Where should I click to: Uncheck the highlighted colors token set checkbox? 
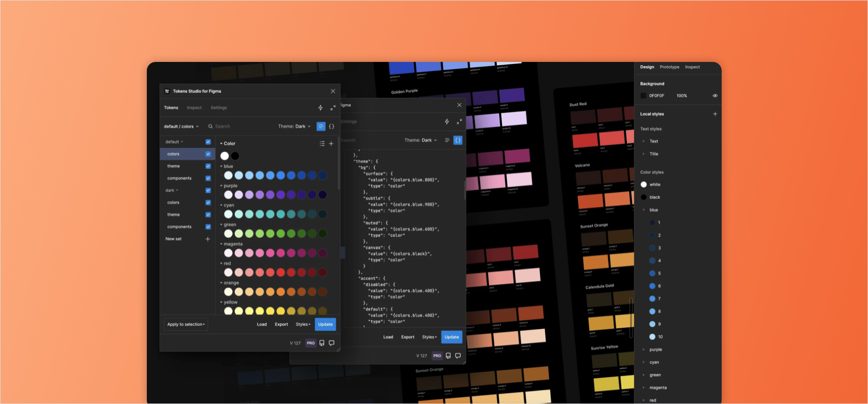tap(208, 154)
